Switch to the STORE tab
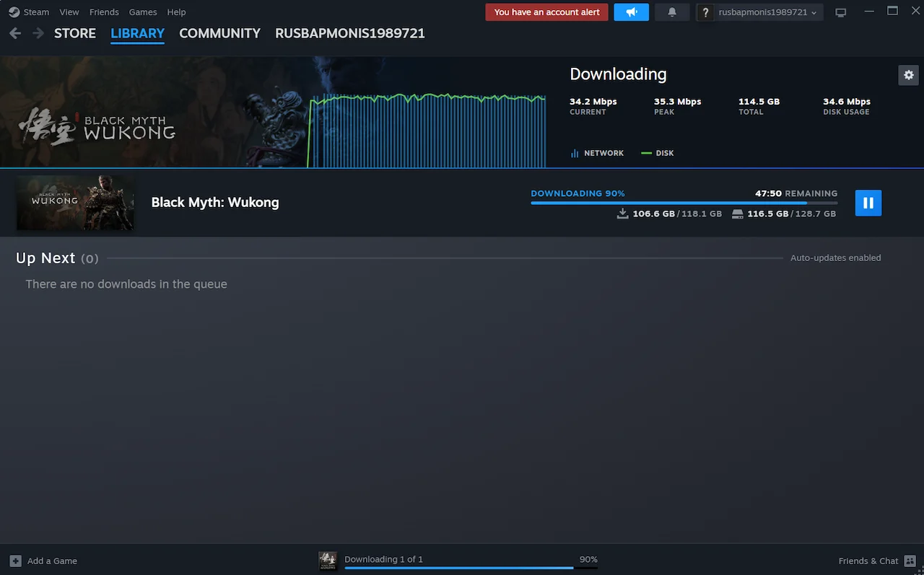 pyautogui.click(x=75, y=33)
